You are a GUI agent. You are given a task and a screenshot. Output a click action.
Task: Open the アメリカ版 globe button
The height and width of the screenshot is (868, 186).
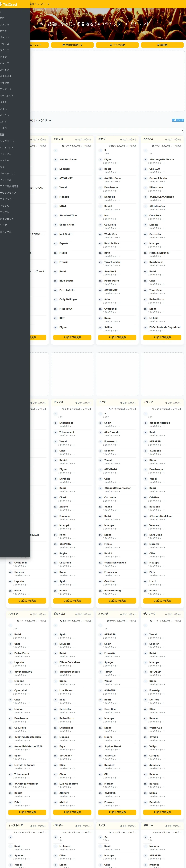point(117,45)
